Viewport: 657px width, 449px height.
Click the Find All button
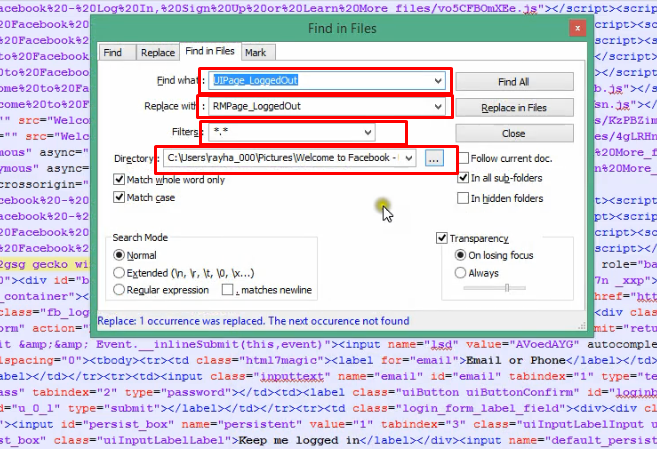coord(514,82)
